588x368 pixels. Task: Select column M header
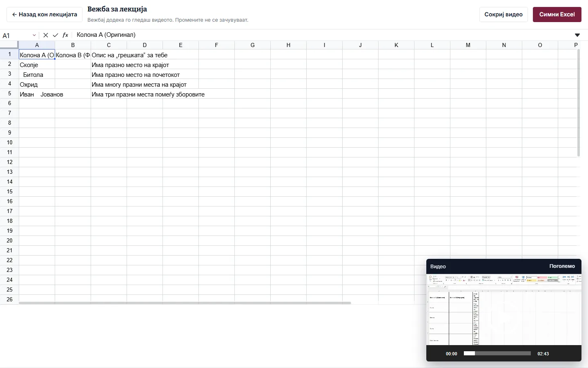[468, 45]
